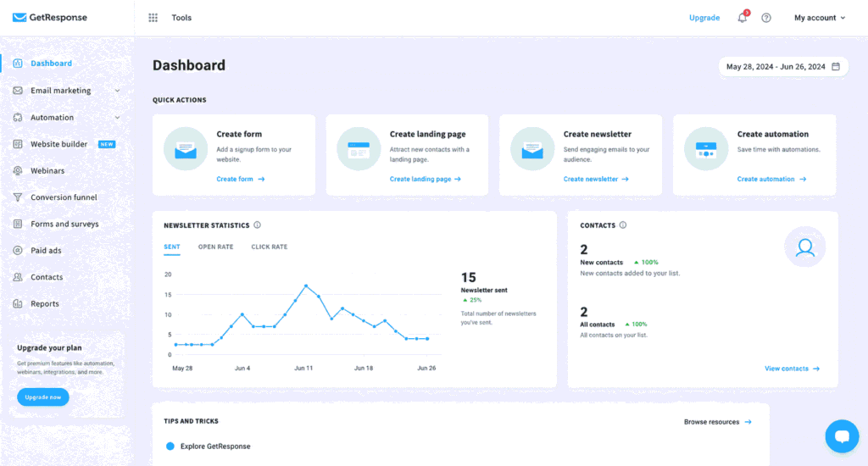
Task: Click Browse resources link
Action: coord(718,422)
